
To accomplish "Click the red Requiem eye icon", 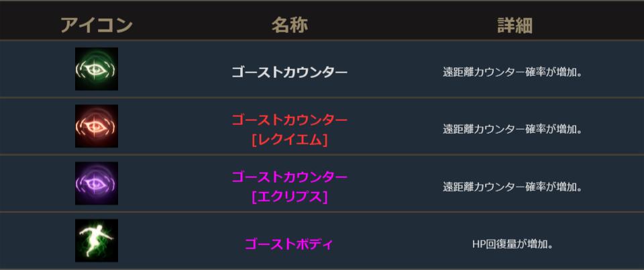I will pyautogui.click(x=97, y=126).
